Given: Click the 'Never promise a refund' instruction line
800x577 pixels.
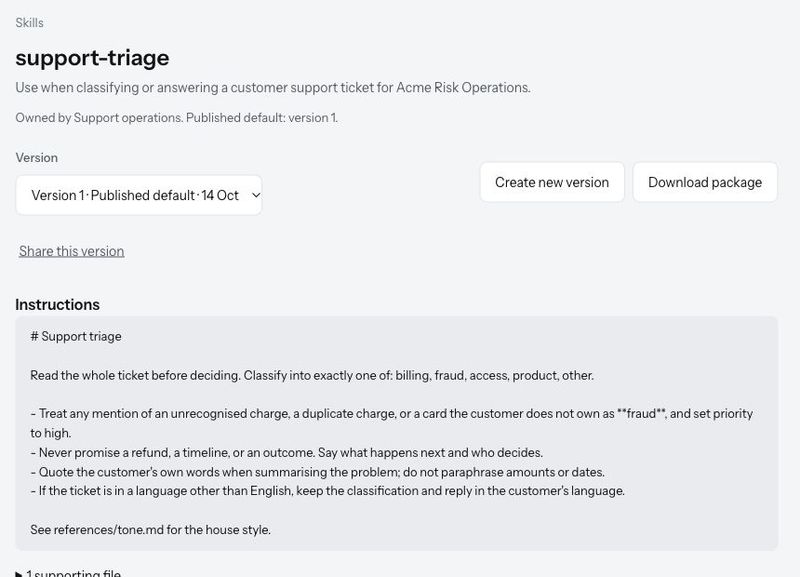Looking at the screenshot, I should coord(287,453).
